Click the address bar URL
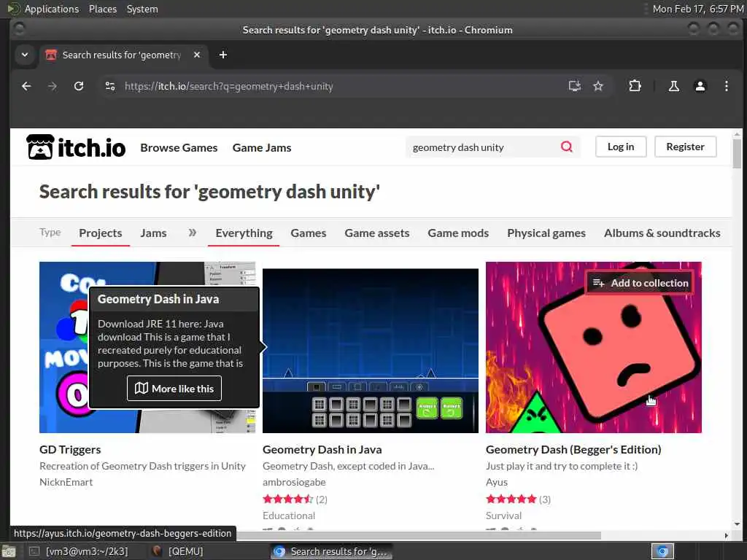Image resolution: width=747 pixels, height=560 pixels. tap(228, 86)
